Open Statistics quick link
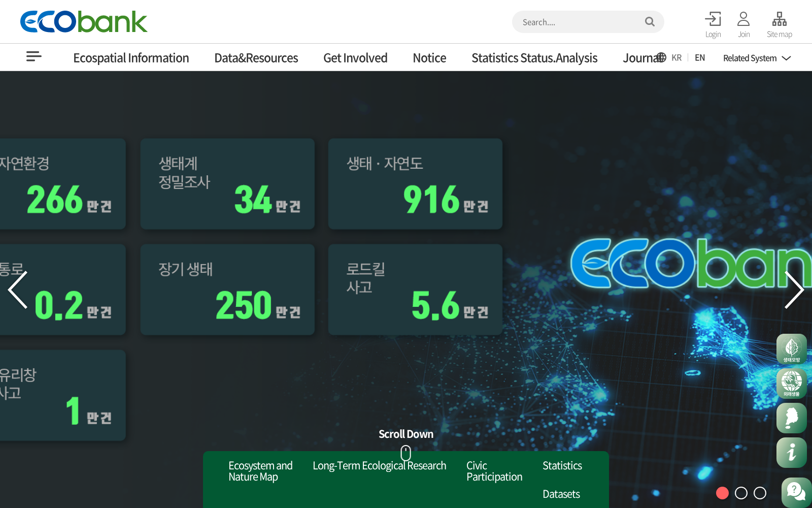Screen dimensions: 812x508 tap(562, 466)
